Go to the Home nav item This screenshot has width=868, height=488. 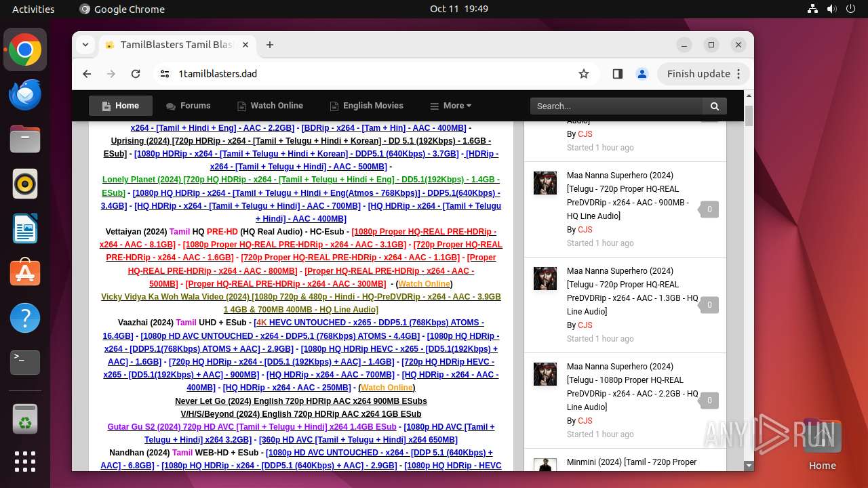pos(121,106)
